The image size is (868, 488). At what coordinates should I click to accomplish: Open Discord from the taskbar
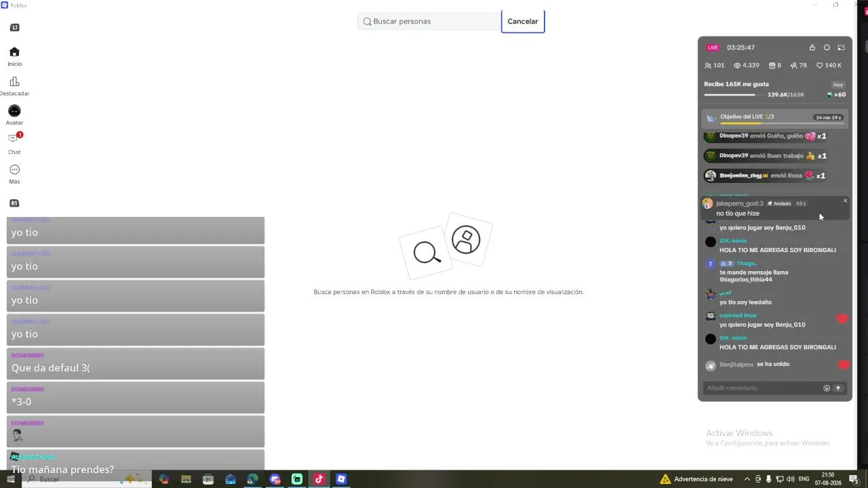(275, 479)
